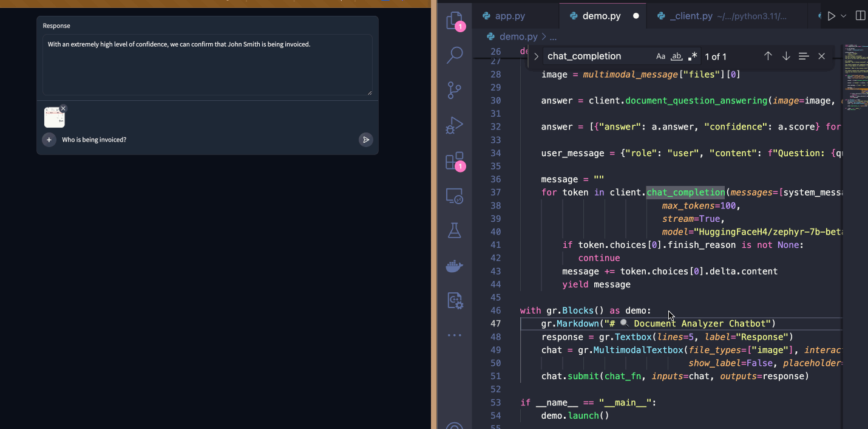Image resolution: width=868 pixels, height=429 pixels.
Task: Switch to the _client.py tab
Action: click(691, 16)
